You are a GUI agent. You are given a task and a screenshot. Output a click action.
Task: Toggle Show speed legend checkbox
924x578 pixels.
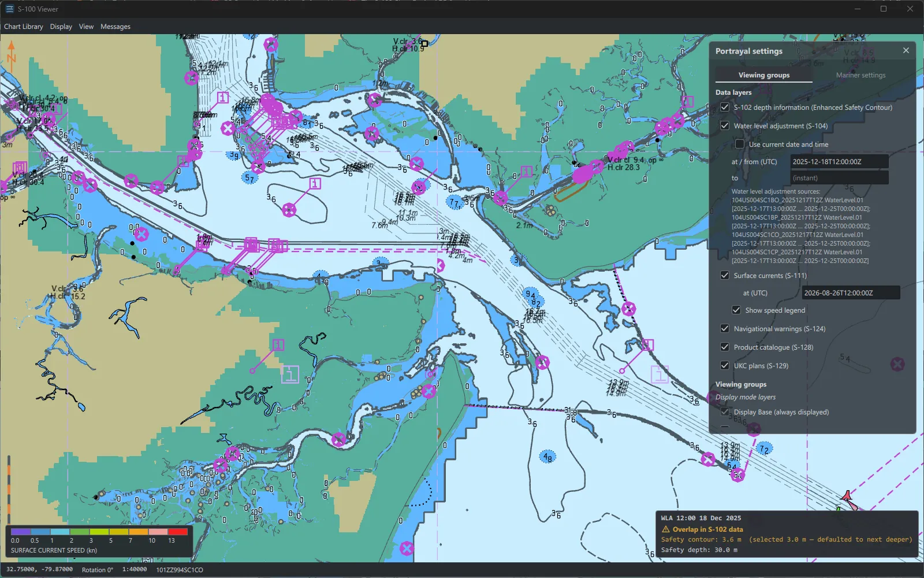736,310
